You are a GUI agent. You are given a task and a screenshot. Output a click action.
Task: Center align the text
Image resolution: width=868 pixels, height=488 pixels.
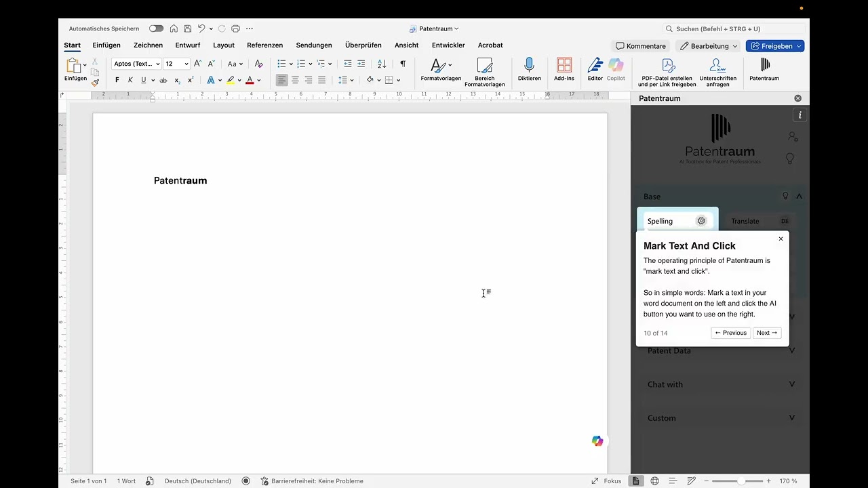295,80
